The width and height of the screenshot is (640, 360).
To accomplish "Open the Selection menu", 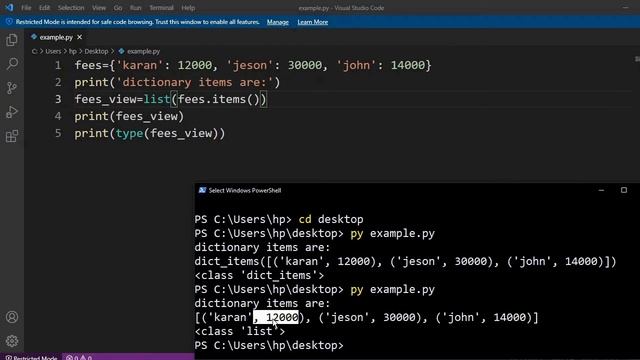I will tap(71, 8).
